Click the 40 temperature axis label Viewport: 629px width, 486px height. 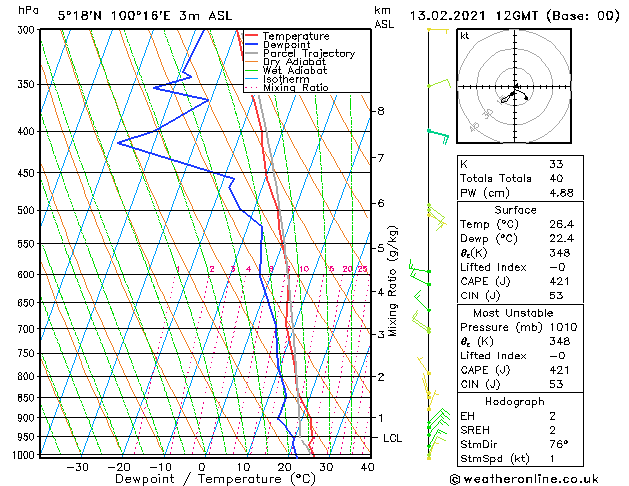[367, 467]
